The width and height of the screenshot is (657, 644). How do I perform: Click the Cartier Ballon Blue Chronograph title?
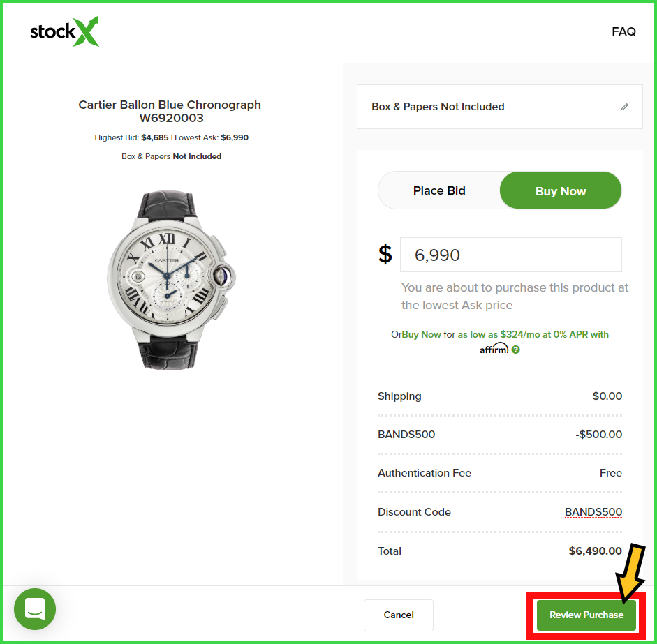tap(170, 112)
